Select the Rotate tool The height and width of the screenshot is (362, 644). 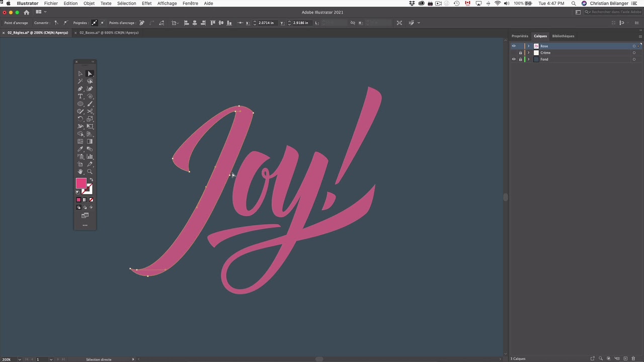80,119
